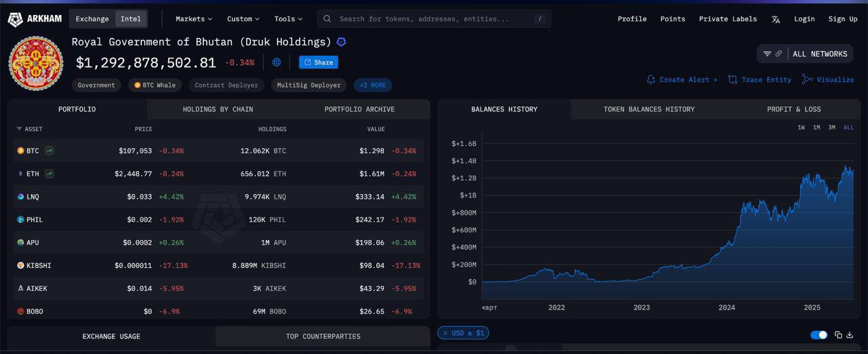Viewport: 868px width, 354px height.
Task: Click the language translate icon
Action: click(776, 19)
